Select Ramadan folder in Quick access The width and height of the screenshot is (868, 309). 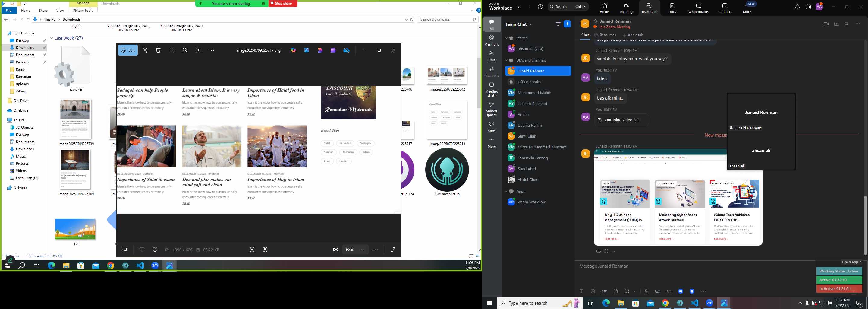point(24,77)
